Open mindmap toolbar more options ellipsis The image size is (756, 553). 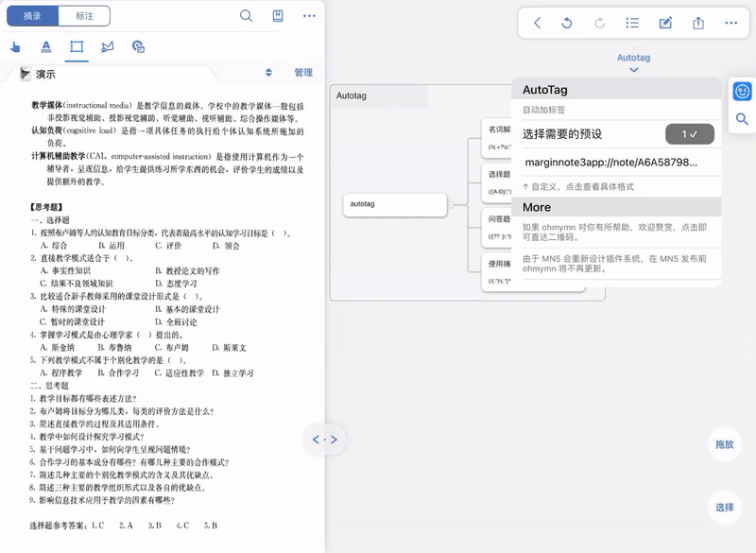click(730, 23)
